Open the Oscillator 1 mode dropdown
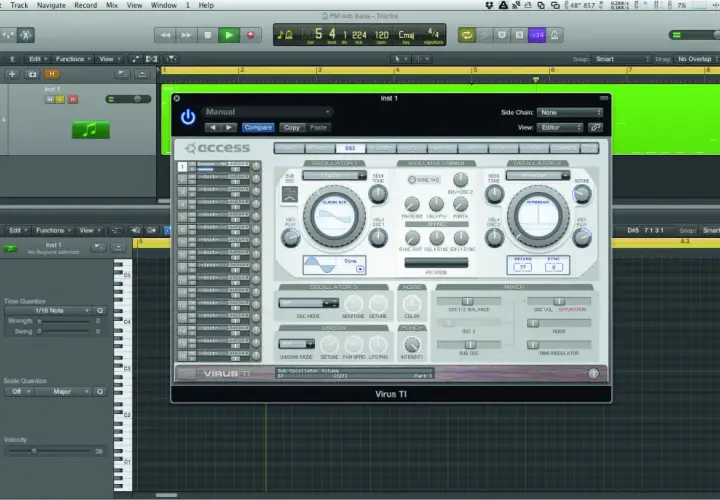Viewport: 720px width, 500px height. (334, 175)
